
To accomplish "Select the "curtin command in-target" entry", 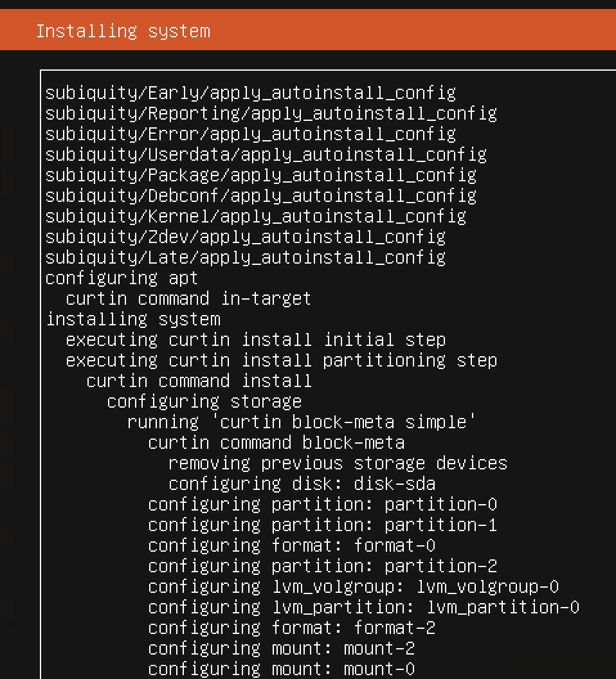I will click(188, 298).
